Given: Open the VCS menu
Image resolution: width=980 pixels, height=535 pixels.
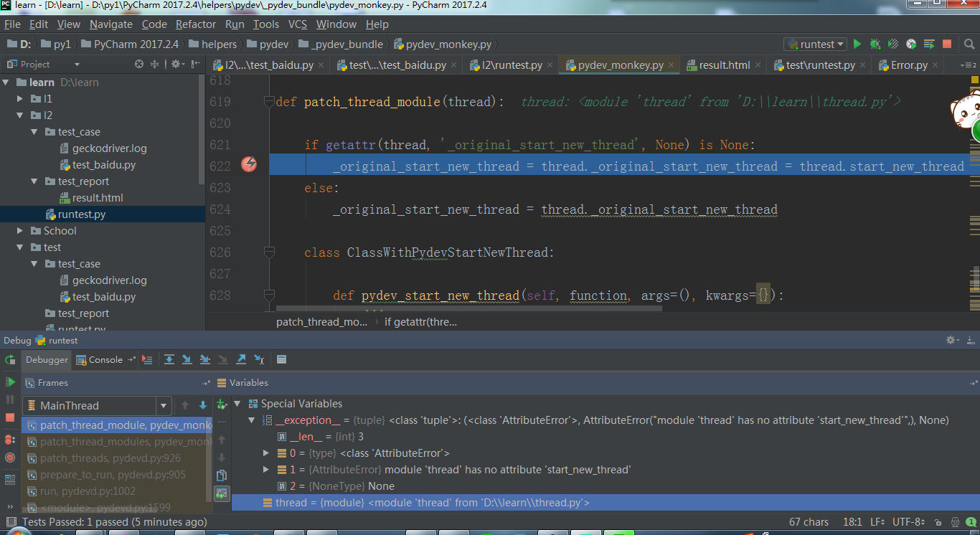Looking at the screenshot, I should (298, 24).
